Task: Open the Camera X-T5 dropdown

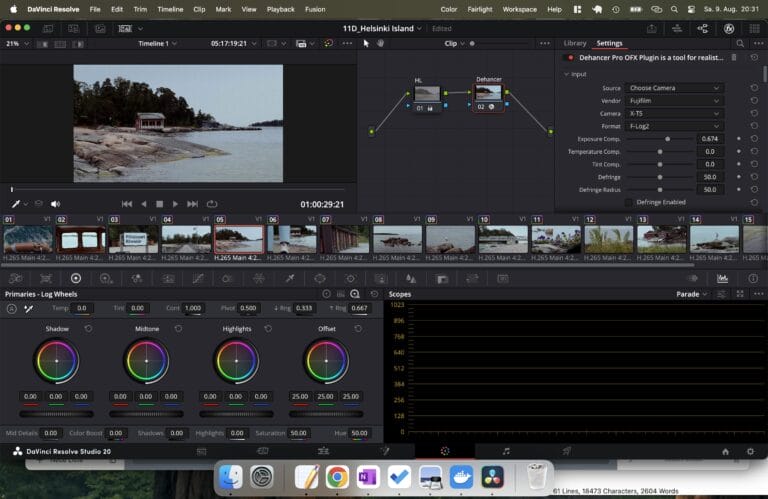Action: click(674, 114)
